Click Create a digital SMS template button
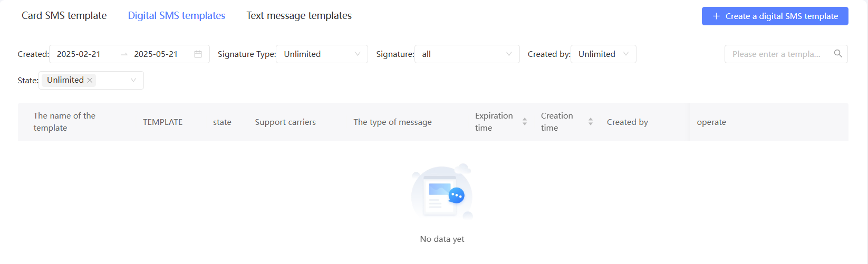 coord(775,16)
